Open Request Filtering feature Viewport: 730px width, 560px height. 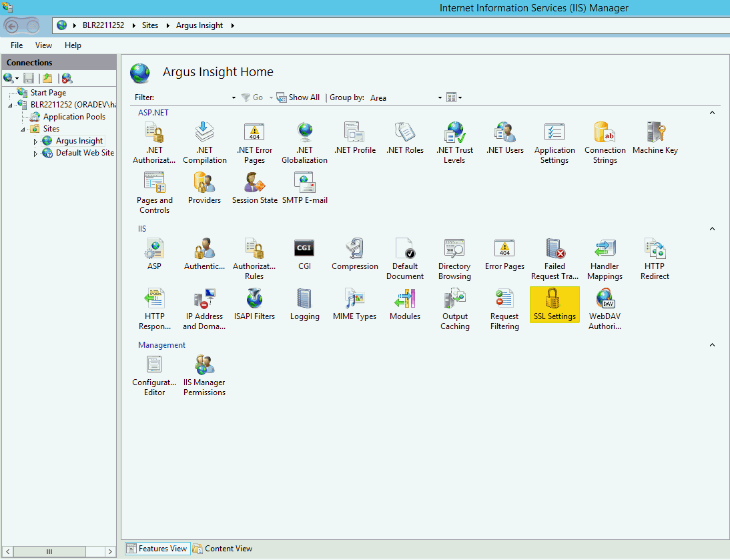[504, 309]
